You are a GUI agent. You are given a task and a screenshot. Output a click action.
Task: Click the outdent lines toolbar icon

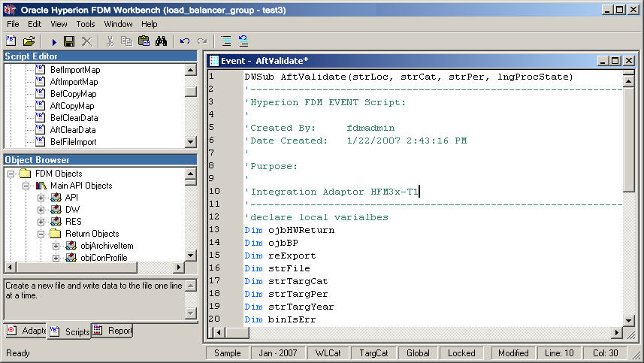[243, 41]
